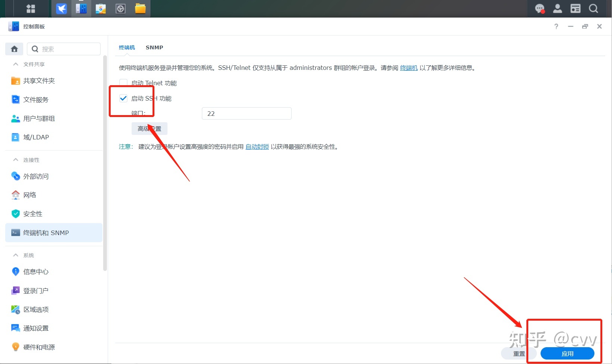Open File Services (文件服务) section
The image size is (612, 364).
click(x=36, y=100)
